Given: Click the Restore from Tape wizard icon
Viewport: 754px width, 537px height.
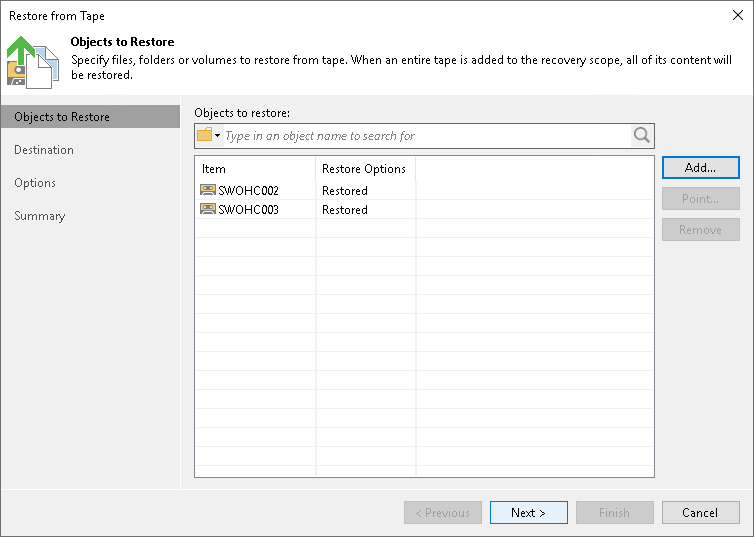Looking at the screenshot, I should click(33, 62).
